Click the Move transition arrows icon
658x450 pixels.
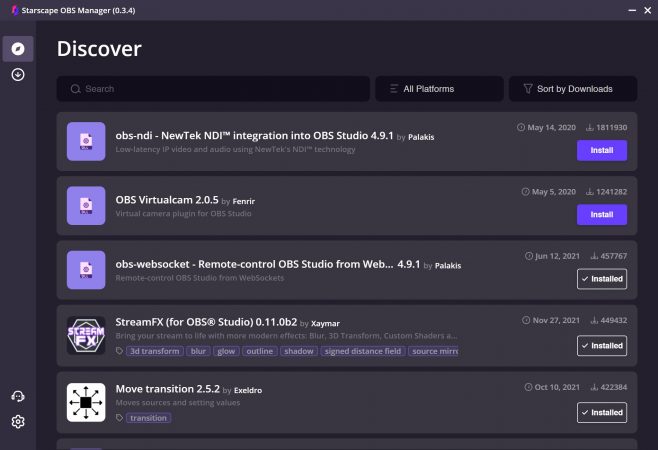point(87,402)
